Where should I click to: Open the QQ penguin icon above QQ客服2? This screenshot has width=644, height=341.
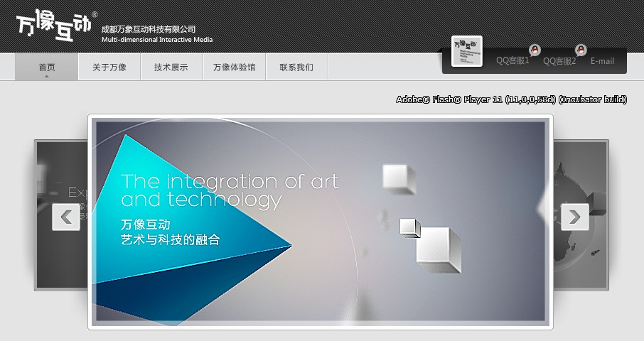[581, 50]
